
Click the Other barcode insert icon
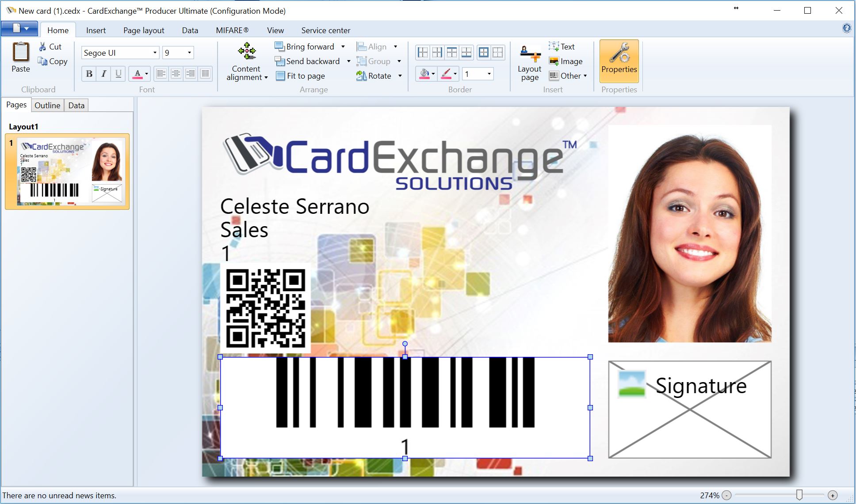pos(554,76)
